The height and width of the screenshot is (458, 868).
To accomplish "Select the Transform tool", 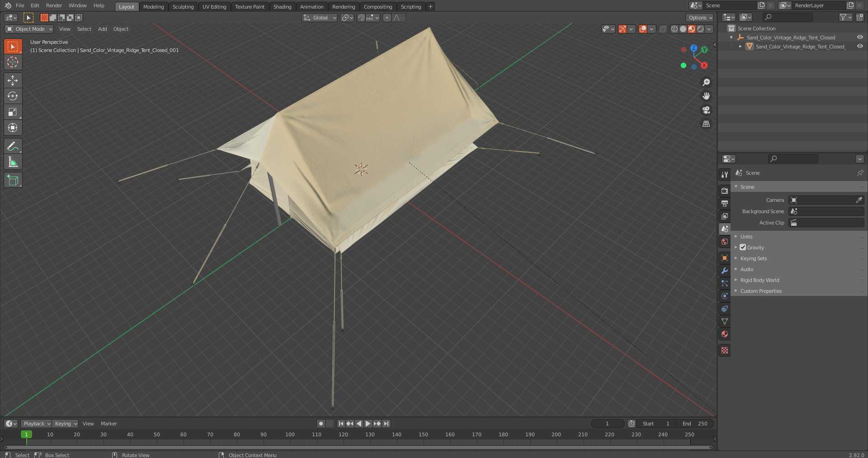I will coord(13,128).
